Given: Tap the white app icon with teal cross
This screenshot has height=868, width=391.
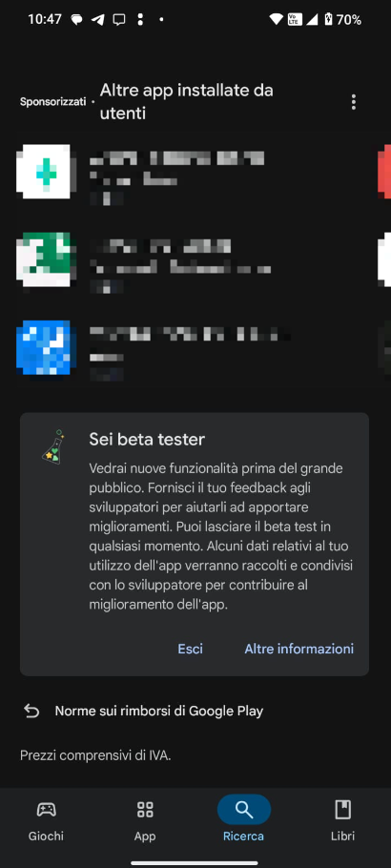Looking at the screenshot, I should [43, 172].
